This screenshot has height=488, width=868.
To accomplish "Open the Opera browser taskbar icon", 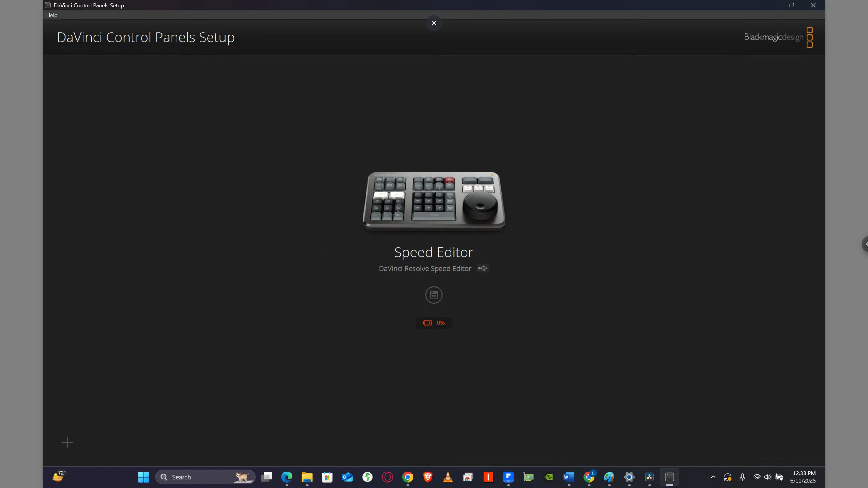I will coord(387,477).
